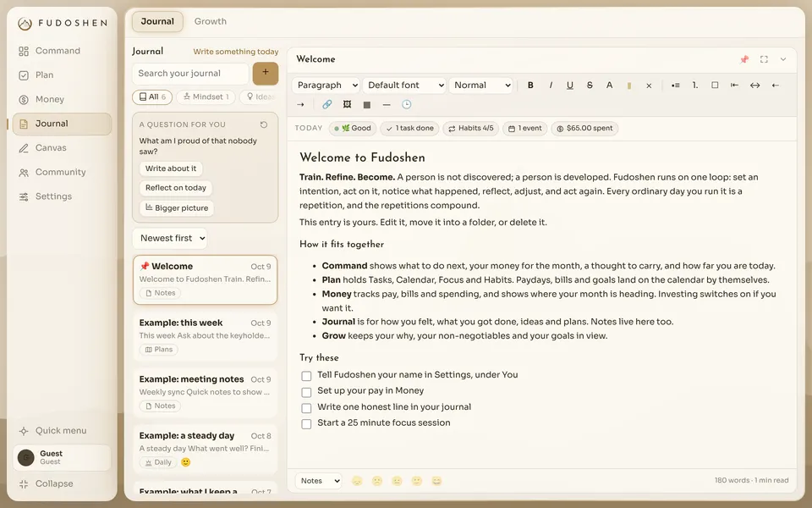The image size is (812, 508).
Task: Click the 'Habits 4/5' chip
Action: pos(471,129)
